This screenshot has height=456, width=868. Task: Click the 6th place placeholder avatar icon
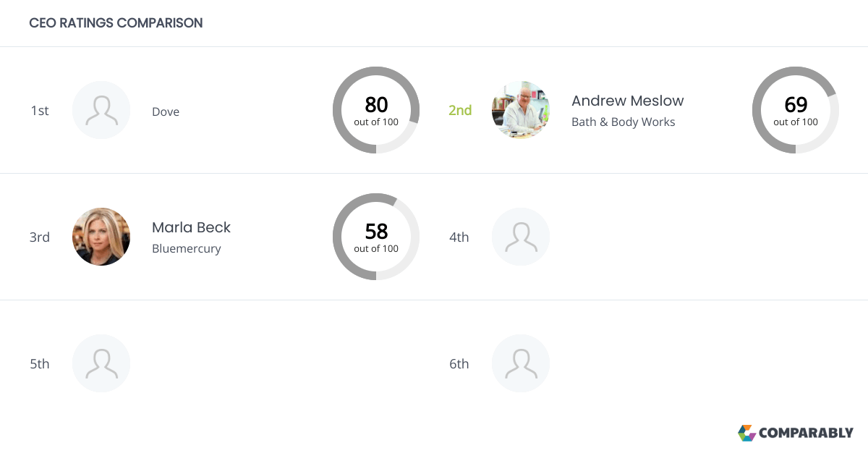[x=521, y=363]
